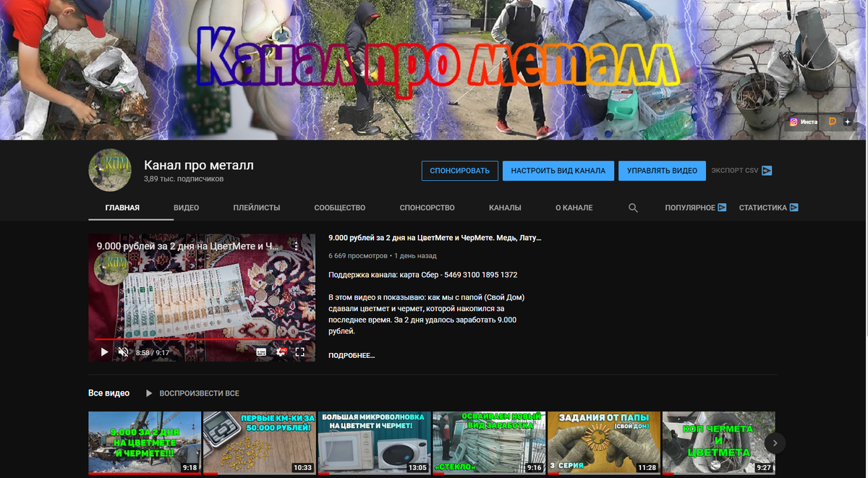The width and height of the screenshot is (868, 478).
Task: Enter fullscreen mode in the video player
Action: point(300,352)
